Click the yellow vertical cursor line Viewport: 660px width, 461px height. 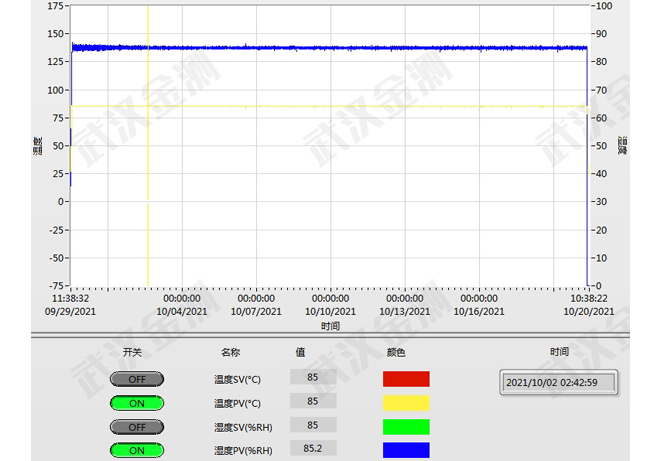click(x=148, y=200)
